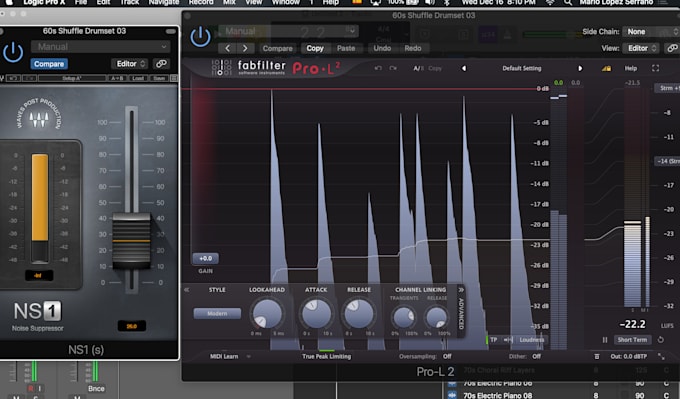Image resolution: width=680 pixels, height=399 pixels.
Task: Open the Oversampling Off setting
Action: coord(447,356)
